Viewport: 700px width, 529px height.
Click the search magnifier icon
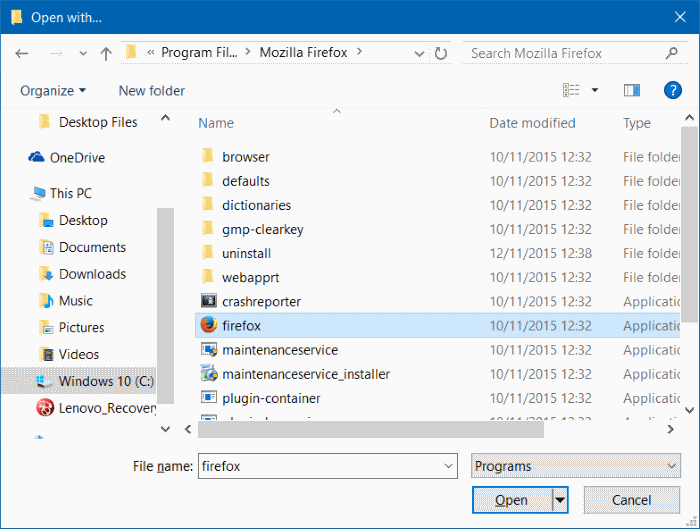671,53
